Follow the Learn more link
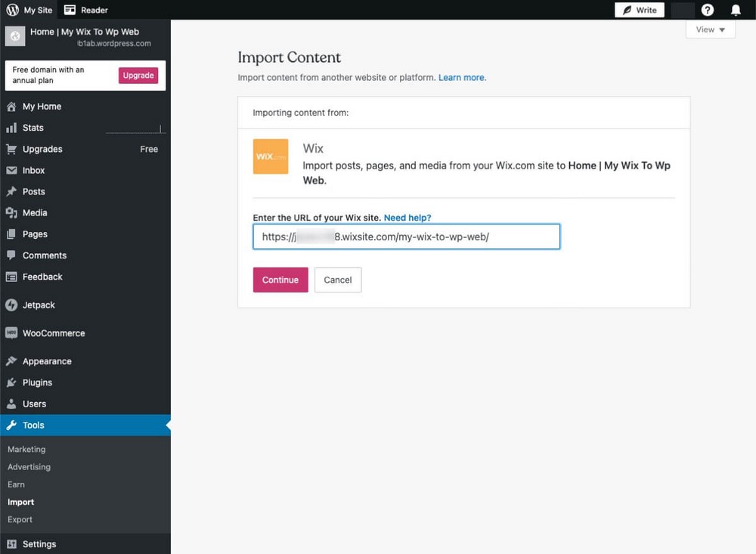 462,78
